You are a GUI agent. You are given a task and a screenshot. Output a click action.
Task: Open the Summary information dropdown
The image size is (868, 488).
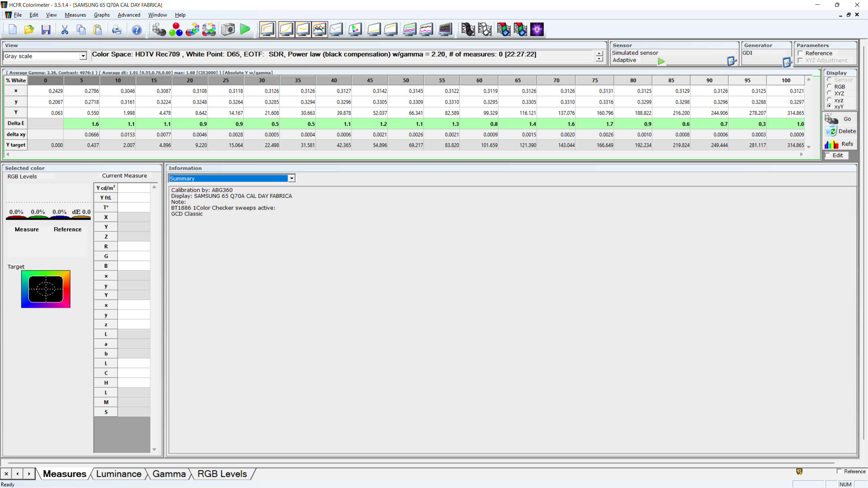pyautogui.click(x=291, y=178)
